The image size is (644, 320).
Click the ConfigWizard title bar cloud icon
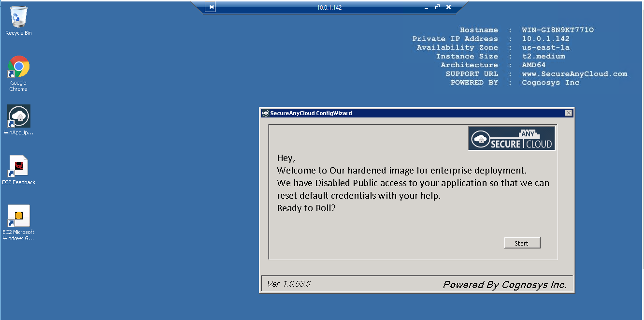click(x=265, y=113)
